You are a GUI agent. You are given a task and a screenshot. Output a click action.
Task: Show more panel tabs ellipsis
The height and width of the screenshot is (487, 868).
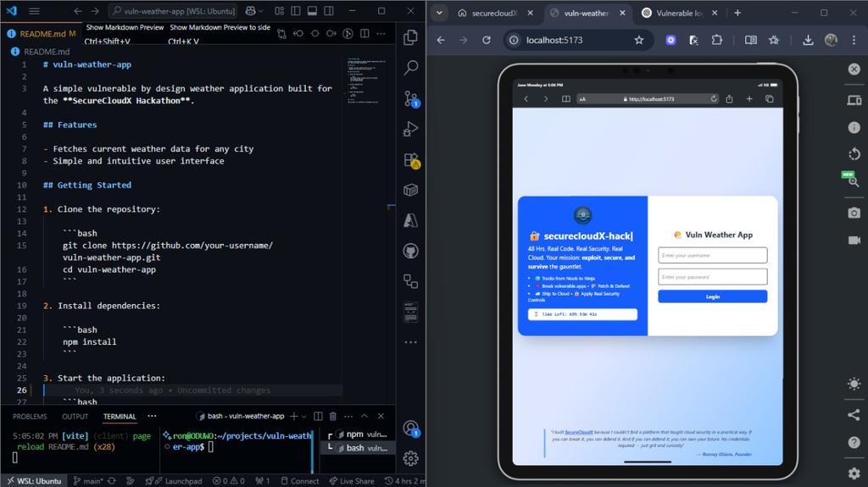click(x=152, y=416)
